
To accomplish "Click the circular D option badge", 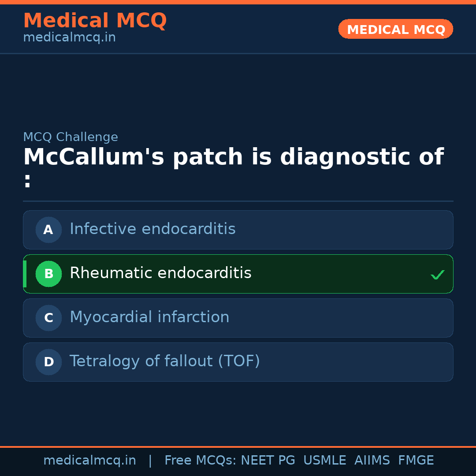I will click(48, 362).
